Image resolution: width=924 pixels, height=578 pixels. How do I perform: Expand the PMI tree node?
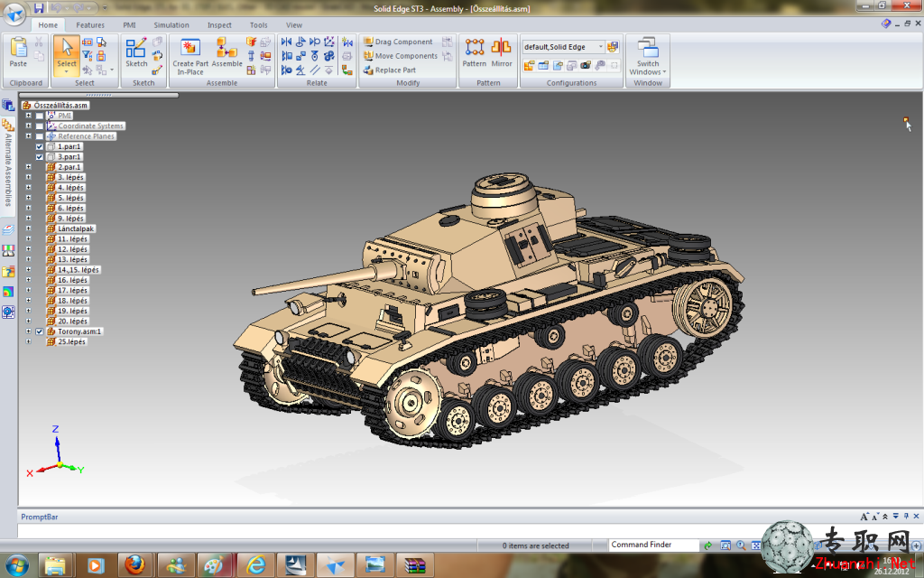click(28, 116)
